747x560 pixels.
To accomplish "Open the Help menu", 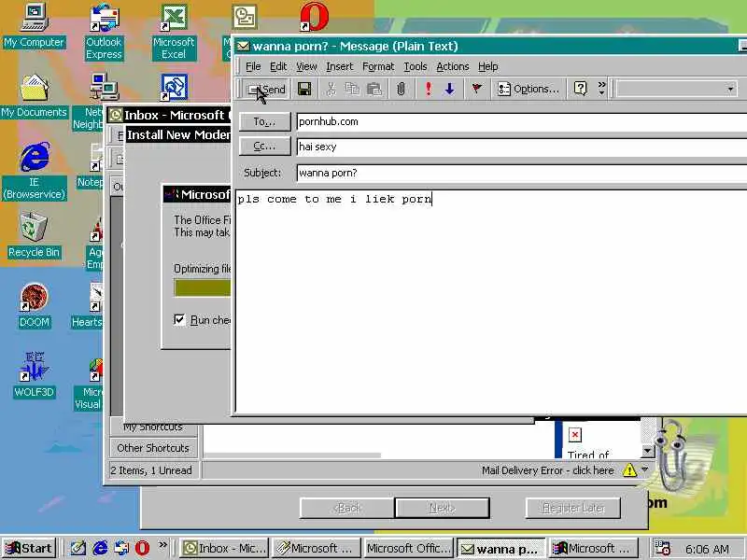I will (x=487, y=66).
